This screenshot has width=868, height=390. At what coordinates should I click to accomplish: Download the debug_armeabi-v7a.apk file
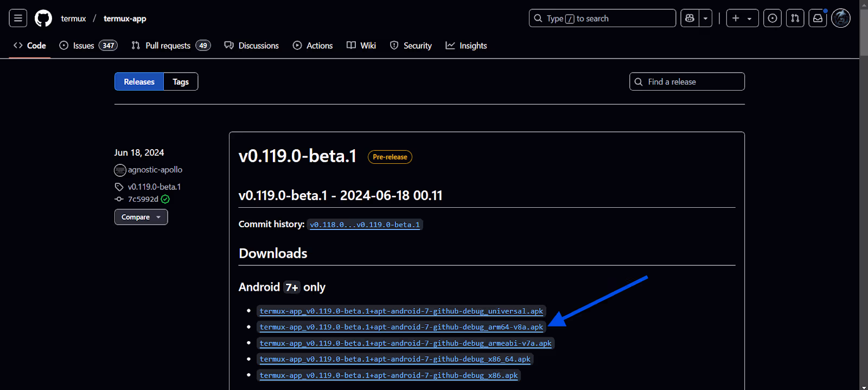(x=406, y=343)
